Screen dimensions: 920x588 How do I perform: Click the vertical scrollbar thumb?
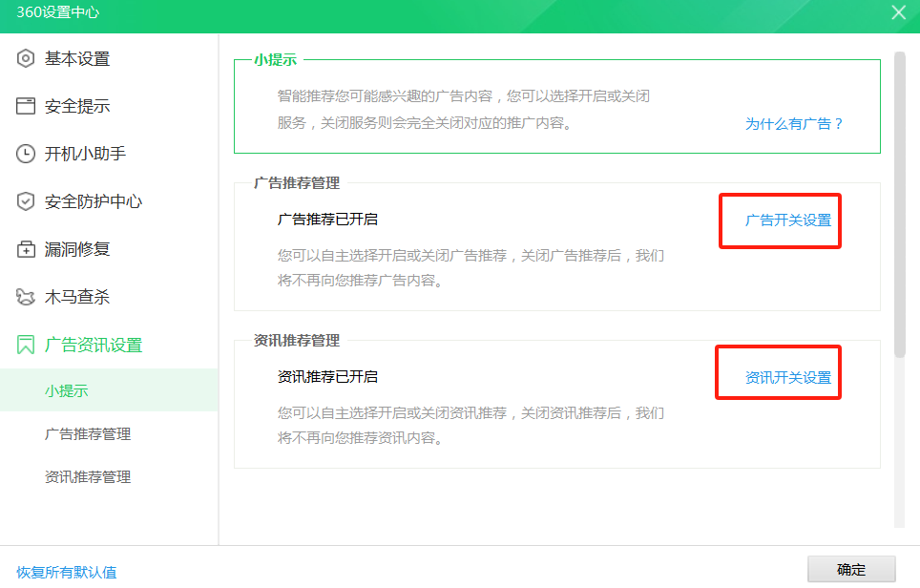click(x=899, y=204)
